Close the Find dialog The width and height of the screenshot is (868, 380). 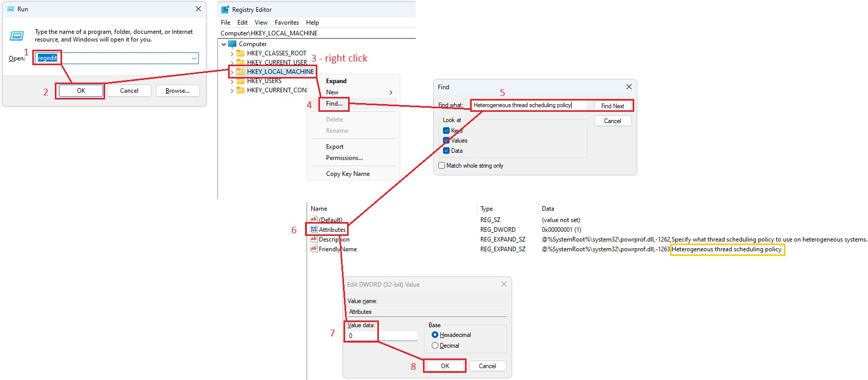point(629,87)
